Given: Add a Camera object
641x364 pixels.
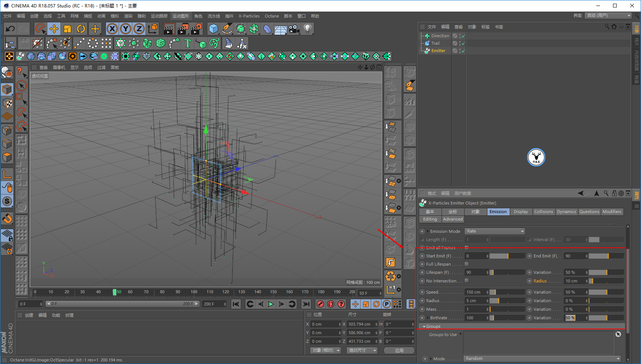Looking at the screenshot, I should pyautogui.click(x=294, y=29).
